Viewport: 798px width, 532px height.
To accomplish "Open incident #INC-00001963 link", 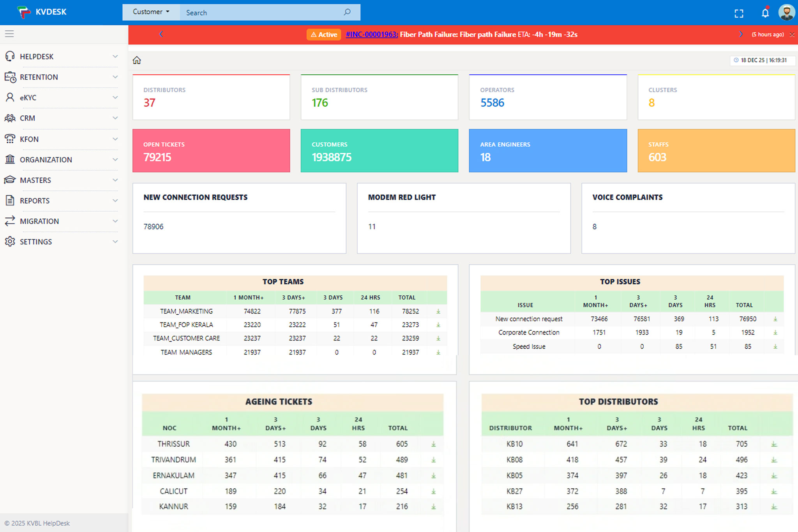I will pyautogui.click(x=372, y=35).
